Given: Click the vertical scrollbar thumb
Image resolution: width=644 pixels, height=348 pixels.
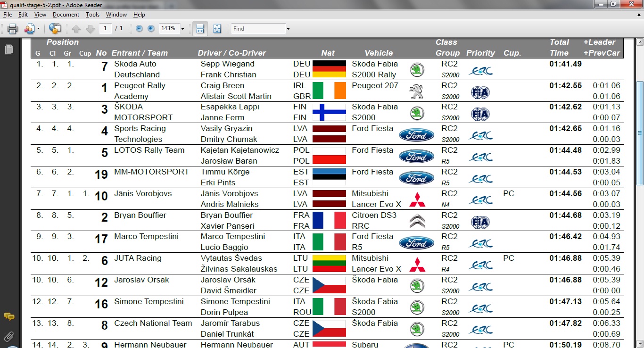Looking at the screenshot, I should click(x=640, y=133).
